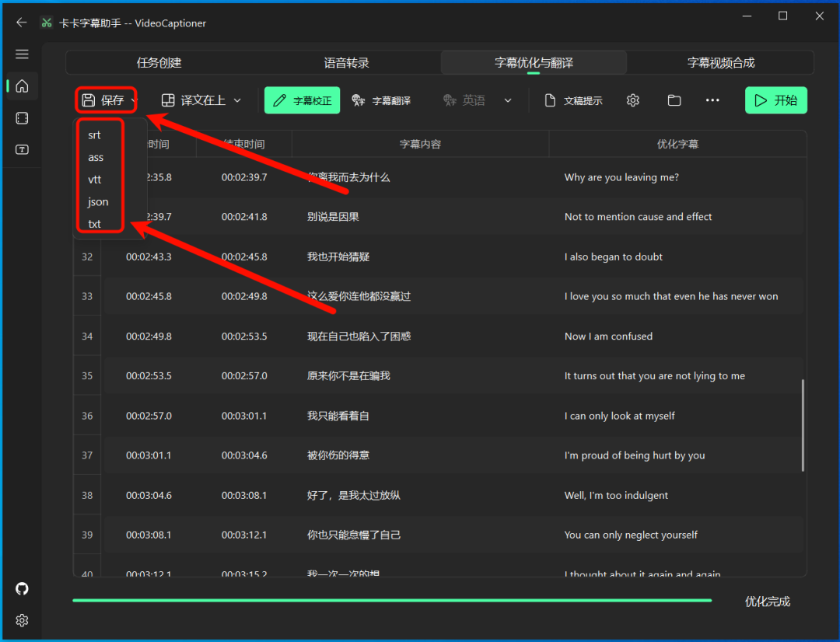Switch to the 任务创建 tab
This screenshot has width=840, height=642.
click(159, 63)
